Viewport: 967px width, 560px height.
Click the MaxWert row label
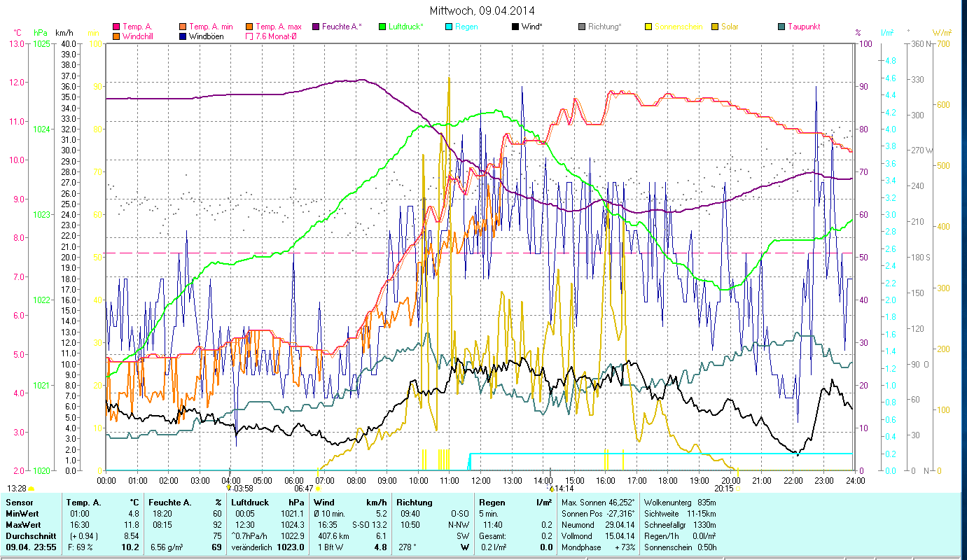[22, 524]
